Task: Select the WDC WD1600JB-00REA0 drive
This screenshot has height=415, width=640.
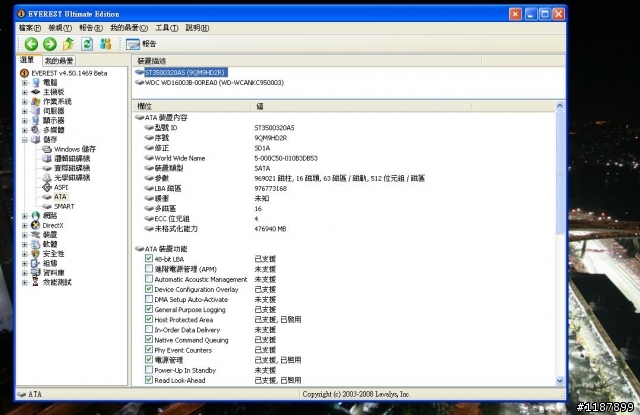Action: point(214,83)
